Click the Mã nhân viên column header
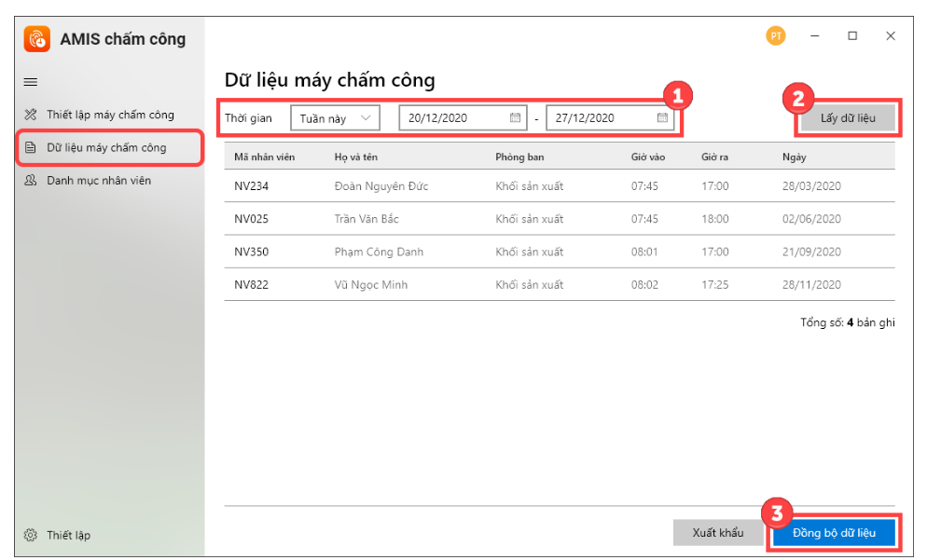Image resolution: width=927 pixels, height=560 pixels. (x=264, y=157)
